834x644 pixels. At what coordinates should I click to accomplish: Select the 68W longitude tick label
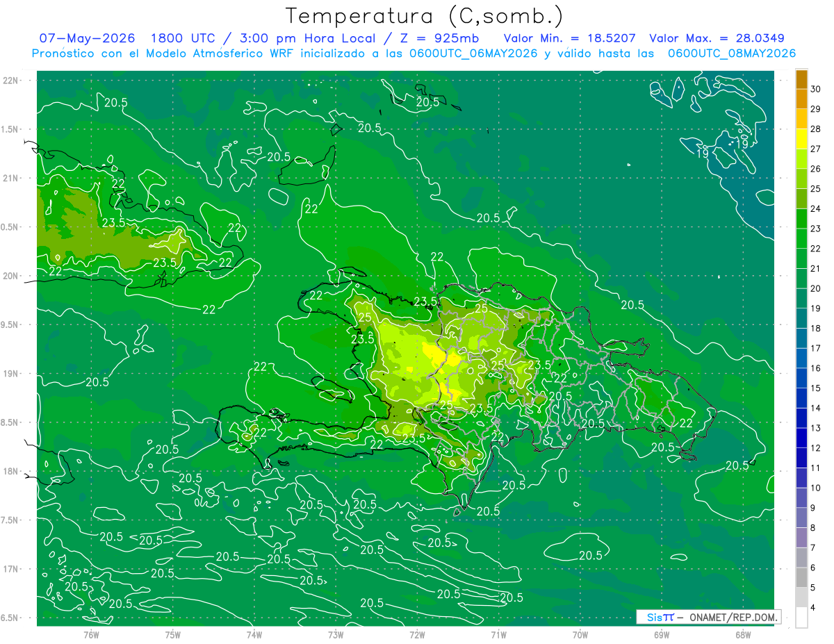point(743,634)
